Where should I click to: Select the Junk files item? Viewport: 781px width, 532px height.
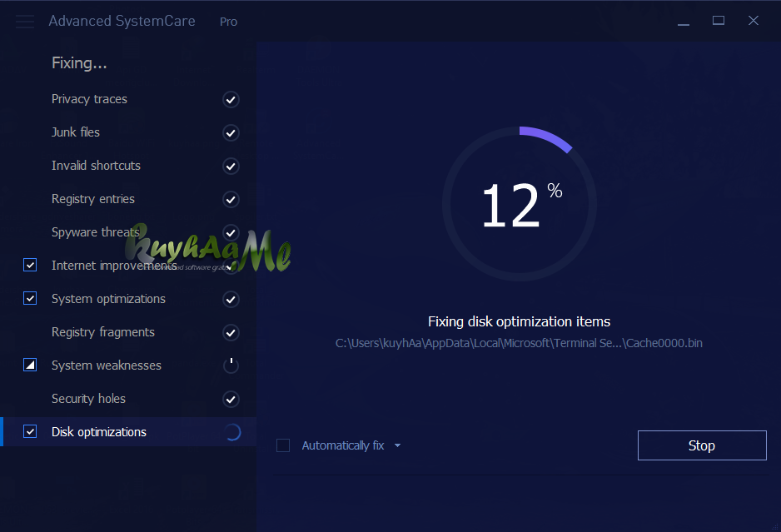[x=76, y=132]
